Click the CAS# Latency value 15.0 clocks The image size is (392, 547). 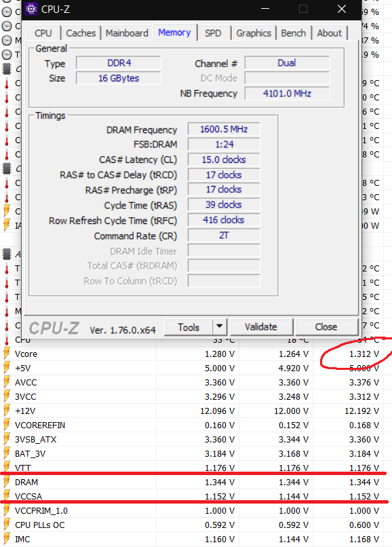pos(224,159)
